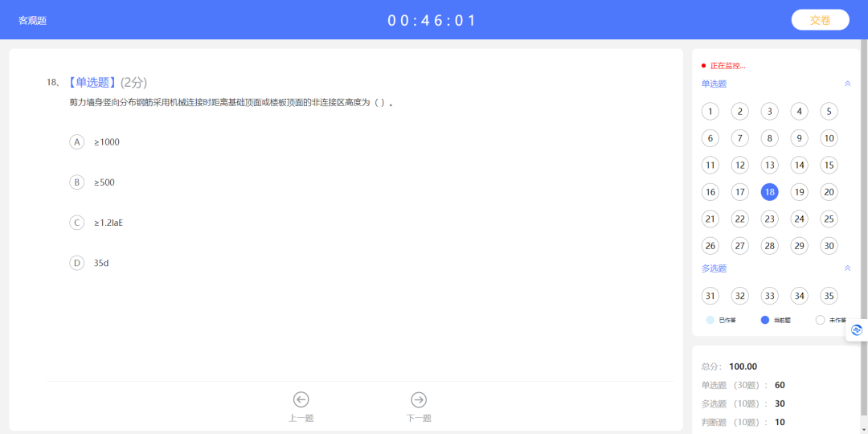Select question 29 in the list
The width and height of the screenshot is (868, 434).
tap(799, 246)
